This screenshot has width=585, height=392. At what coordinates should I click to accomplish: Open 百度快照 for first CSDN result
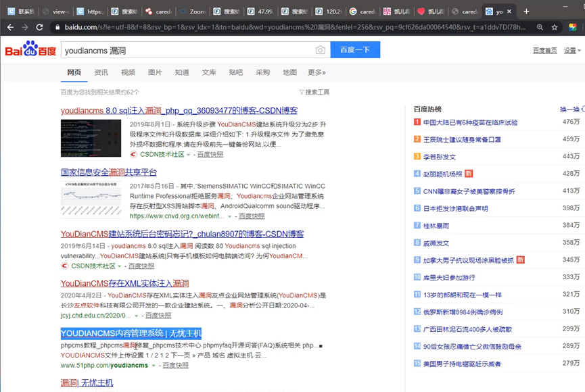click(x=210, y=154)
